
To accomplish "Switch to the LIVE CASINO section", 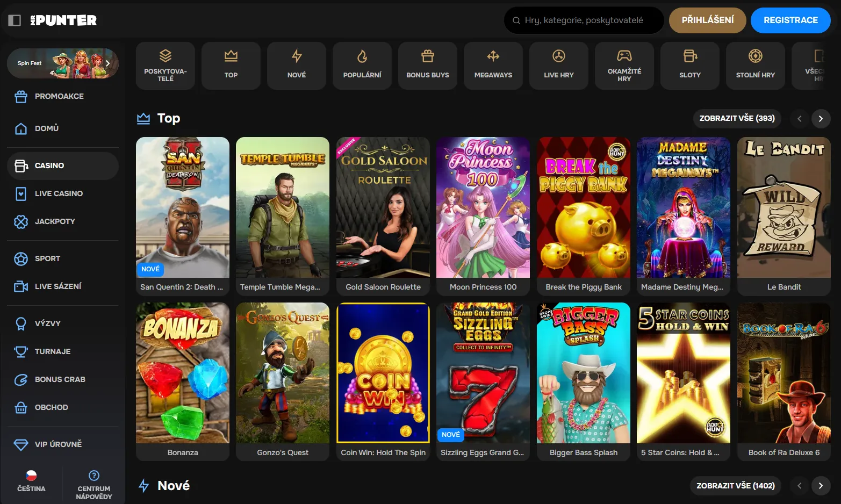I will (58, 193).
